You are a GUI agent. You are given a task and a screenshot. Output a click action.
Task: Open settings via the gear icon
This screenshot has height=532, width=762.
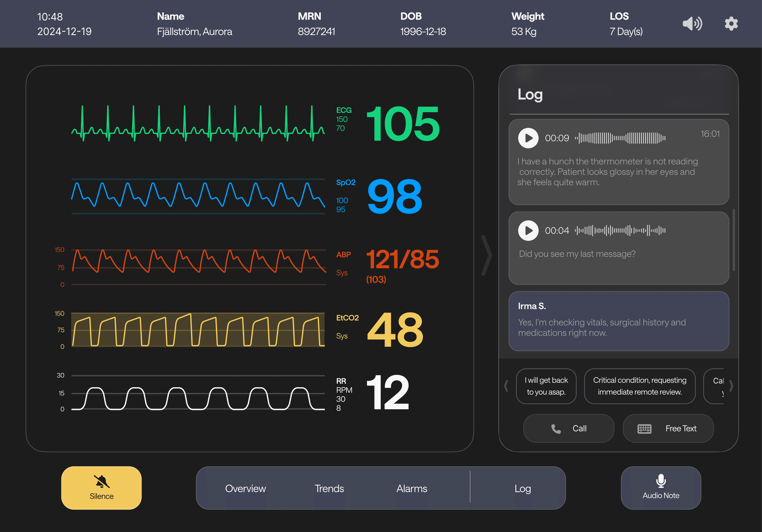(x=731, y=24)
